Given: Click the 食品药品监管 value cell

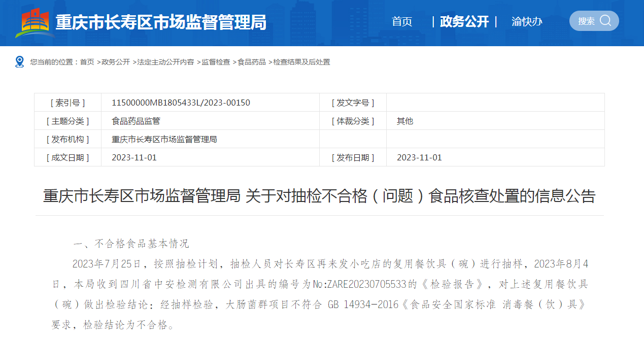Looking at the screenshot, I should coord(210,121).
